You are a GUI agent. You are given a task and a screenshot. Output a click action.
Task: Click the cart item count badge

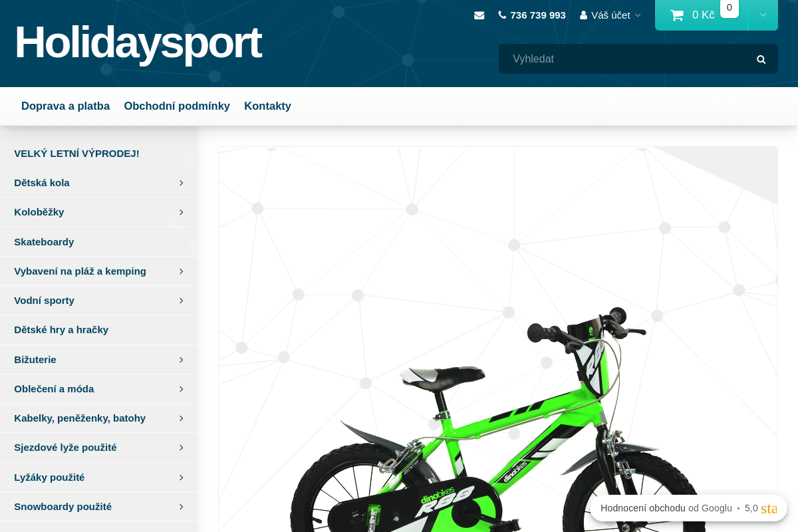[x=730, y=8]
